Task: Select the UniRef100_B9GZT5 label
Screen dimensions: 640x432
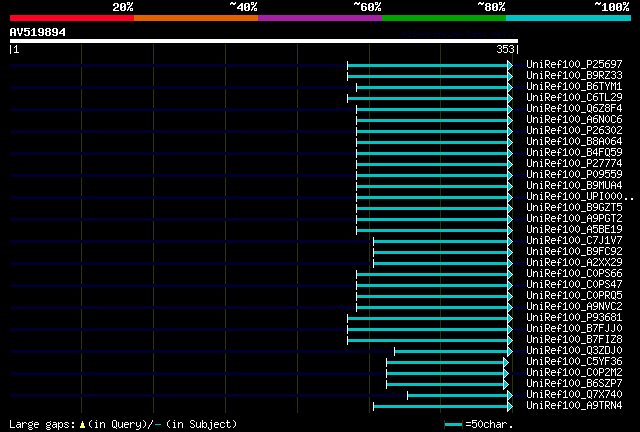Action: point(574,207)
